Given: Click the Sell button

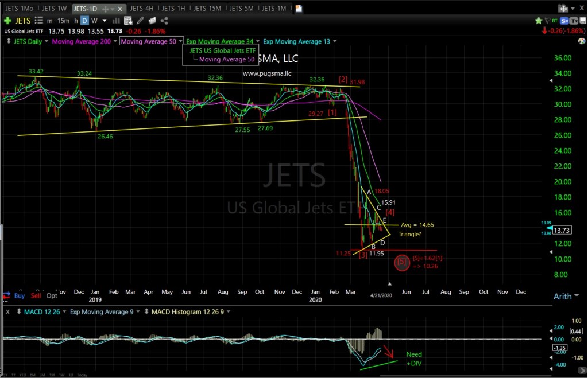Looking at the screenshot, I should pos(36,295).
